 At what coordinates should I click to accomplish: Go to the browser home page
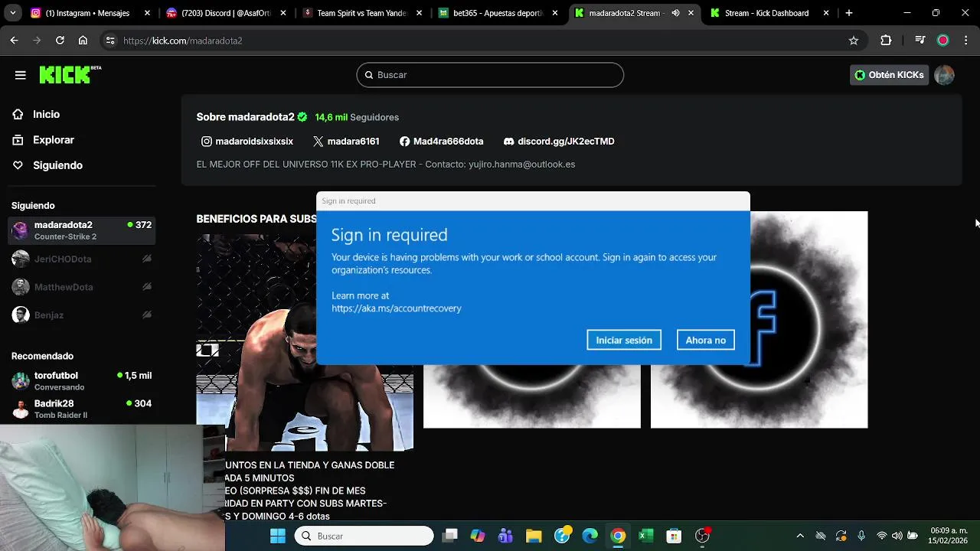[83, 41]
